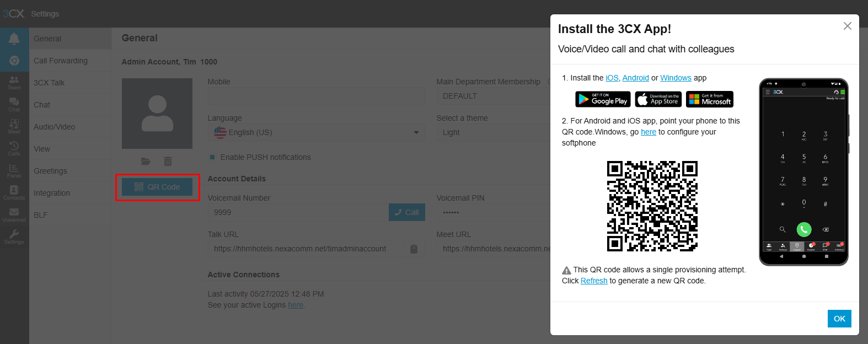Close the Install 3CX App dialog

click(848, 26)
